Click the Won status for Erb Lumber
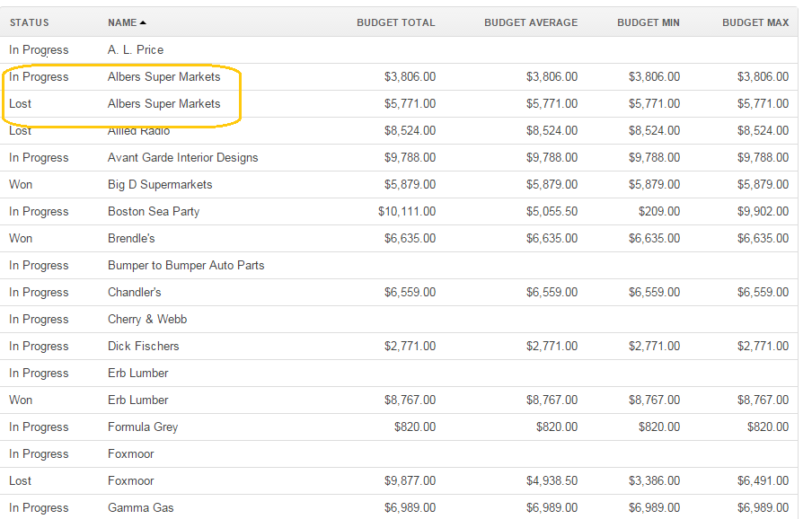 click(21, 400)
